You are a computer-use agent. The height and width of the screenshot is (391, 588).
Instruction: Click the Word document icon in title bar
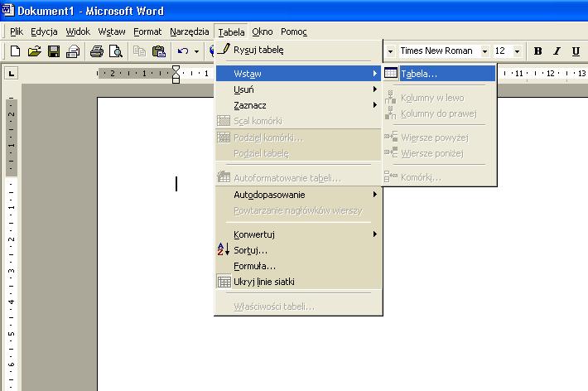(8, 9)
